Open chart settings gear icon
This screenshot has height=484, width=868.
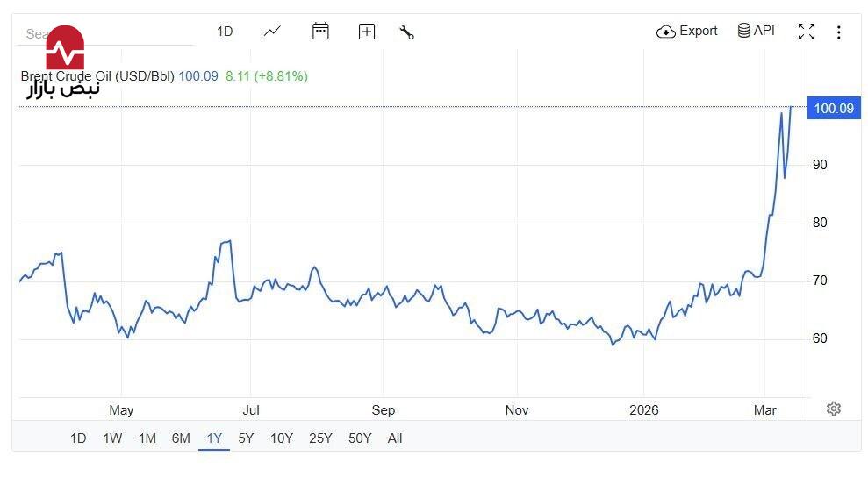pyautogui.click(x=834, y=409)
